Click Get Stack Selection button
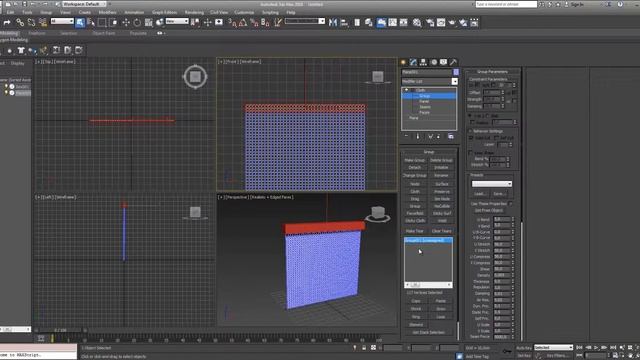This screenshot has height=360, width=640. click(428, 333)
